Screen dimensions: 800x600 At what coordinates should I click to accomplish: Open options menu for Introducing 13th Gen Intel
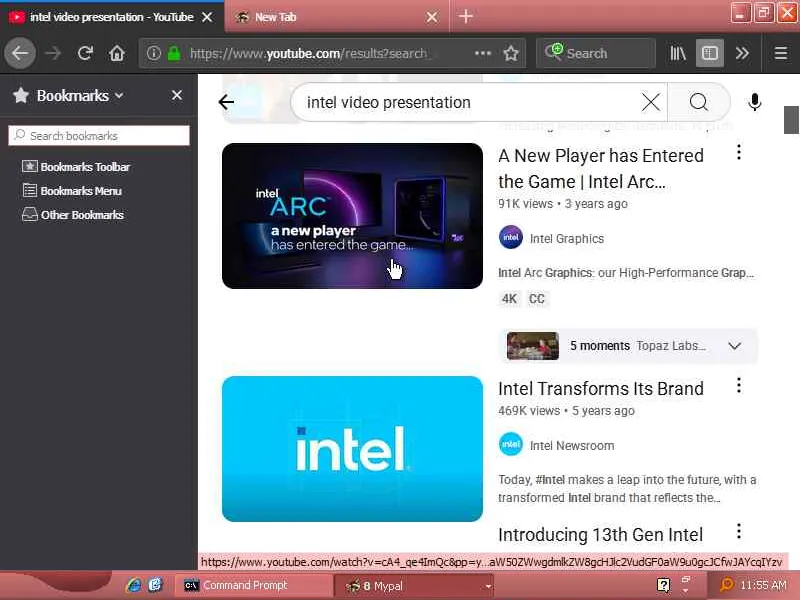[739, 532]
